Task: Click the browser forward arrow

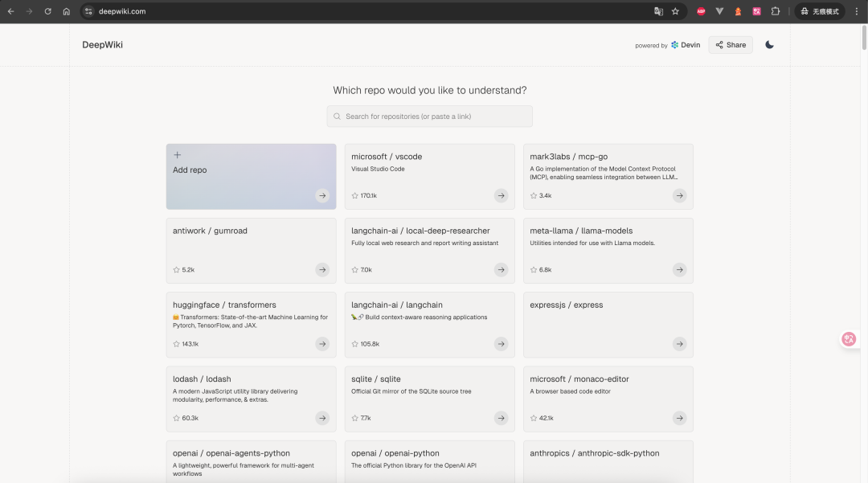Action: (x=30, y=11)
